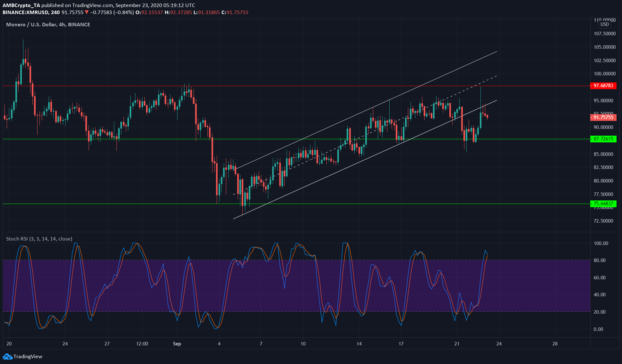Screen dimensions: 622x364
Task: Click the red down-triangle change indicator
Action: pos(87,13)
